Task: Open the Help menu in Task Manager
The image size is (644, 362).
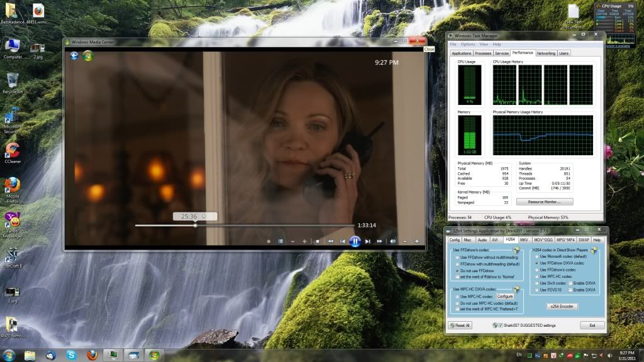Action: [x=497, y=44]
